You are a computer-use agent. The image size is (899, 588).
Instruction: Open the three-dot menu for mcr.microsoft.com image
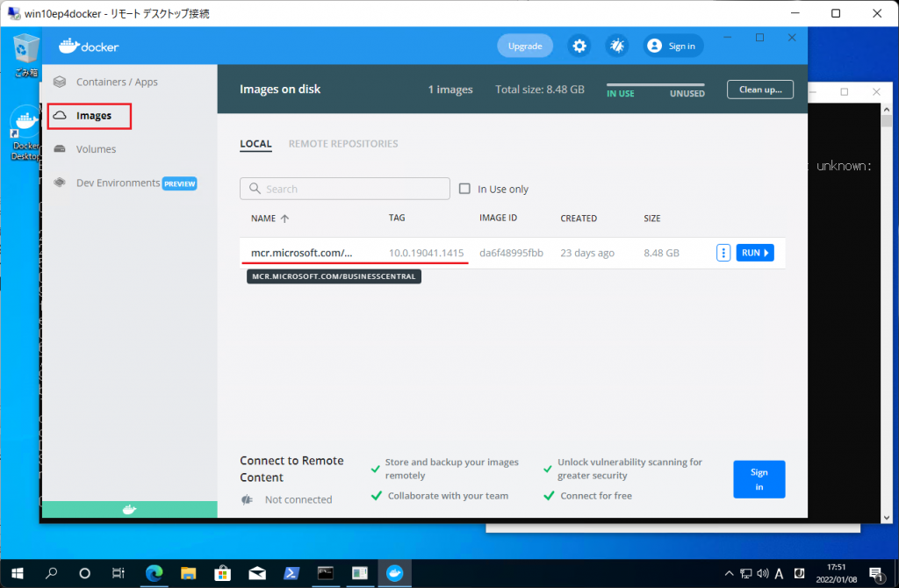(723, 253)
